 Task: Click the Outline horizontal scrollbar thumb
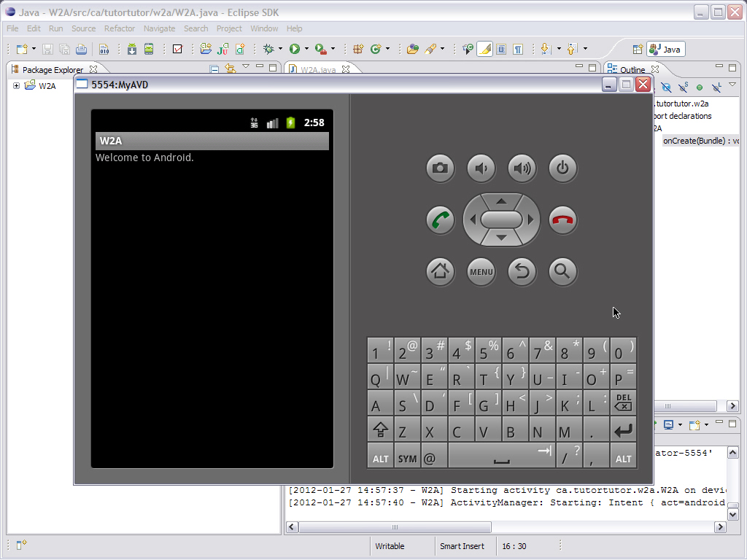[685, 406]
